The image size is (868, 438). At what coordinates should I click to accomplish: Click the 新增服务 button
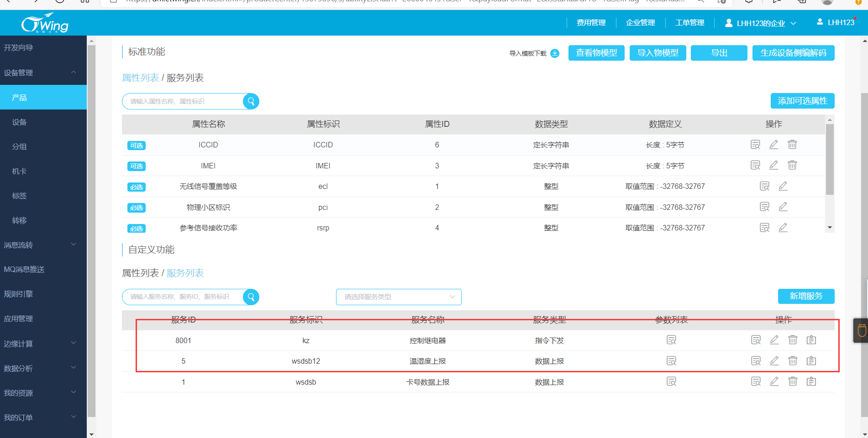[806, 296]
